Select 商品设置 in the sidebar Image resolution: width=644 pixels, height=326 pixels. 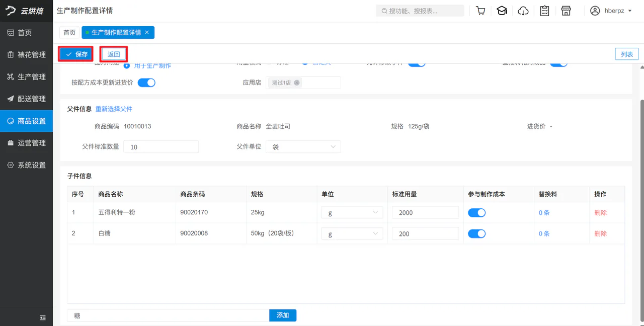click(26, 121)
